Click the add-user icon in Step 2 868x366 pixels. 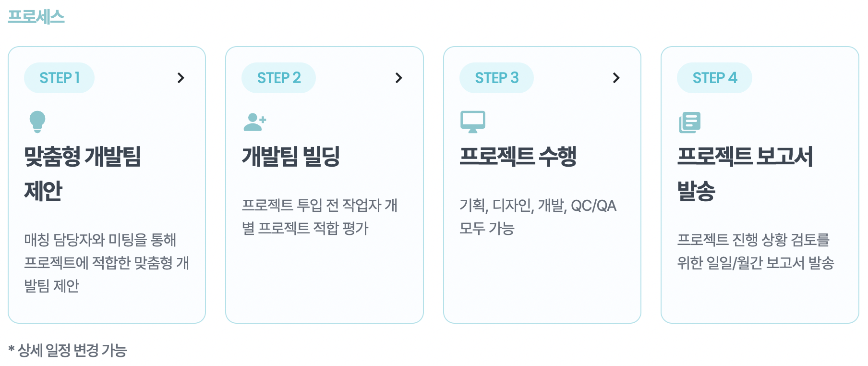[254, 122]
